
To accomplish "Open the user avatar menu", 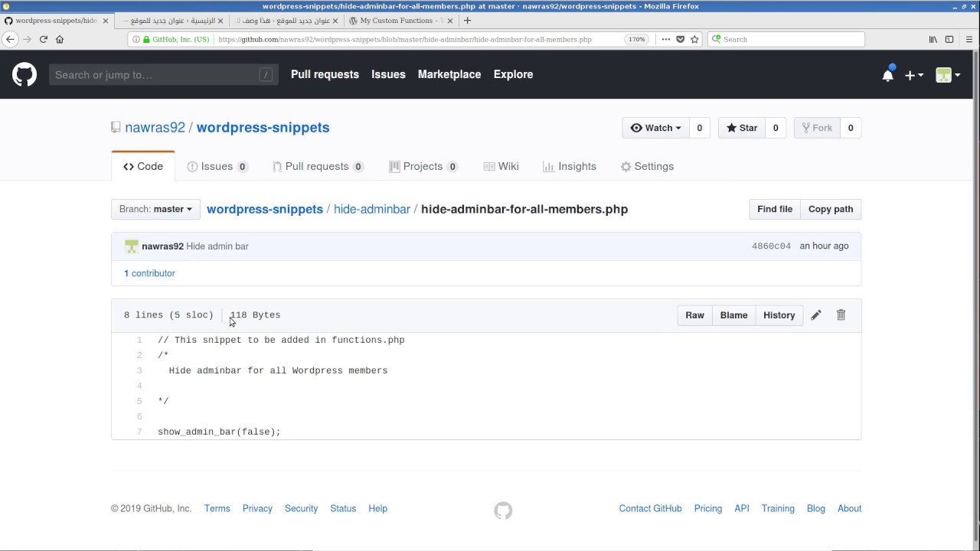I will coord(948,75).
